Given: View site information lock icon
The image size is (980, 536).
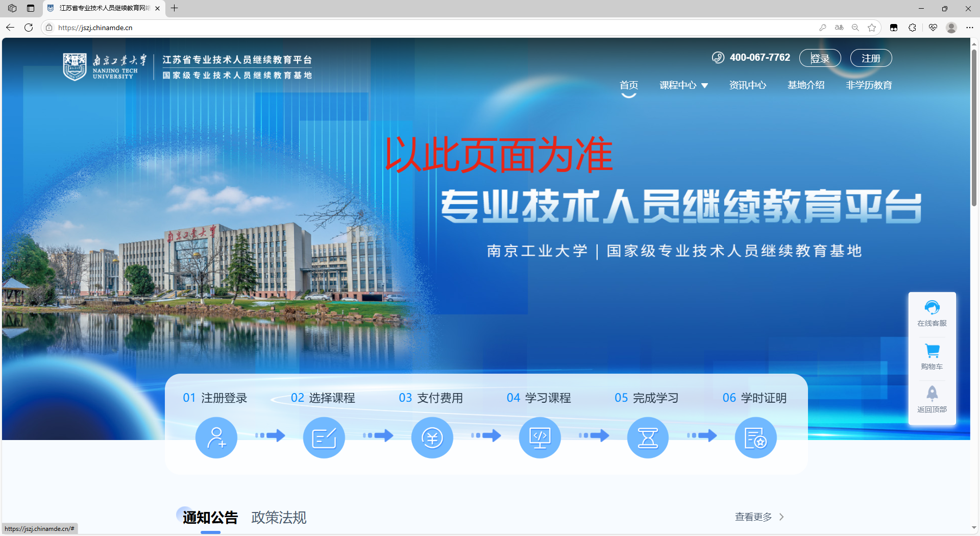Looking at the screenshot, I should (49, 28).
